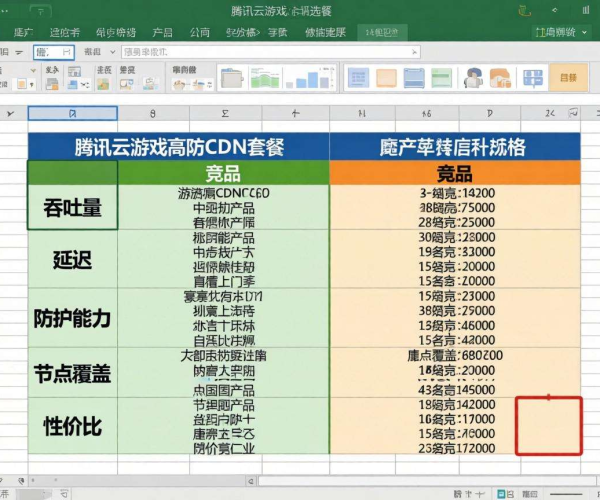Click into the name box field
The image size is (600, 500).
click(x=54, y=52)
